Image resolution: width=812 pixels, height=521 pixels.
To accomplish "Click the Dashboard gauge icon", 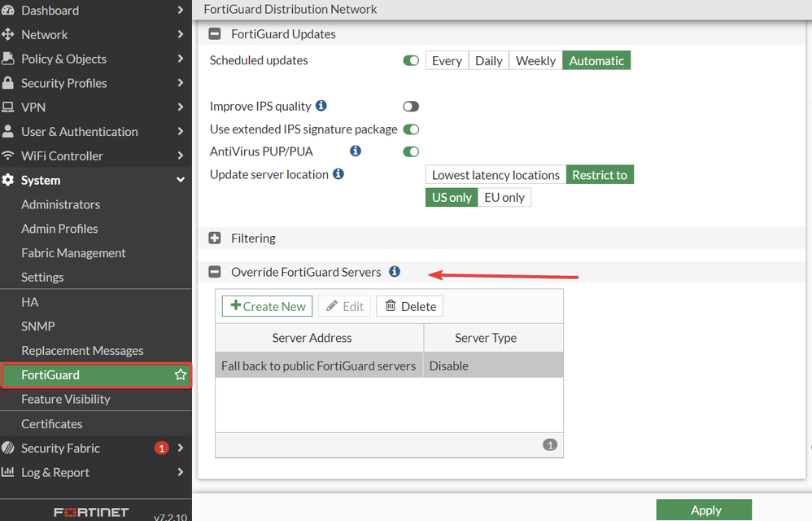I will pos(8,10).
